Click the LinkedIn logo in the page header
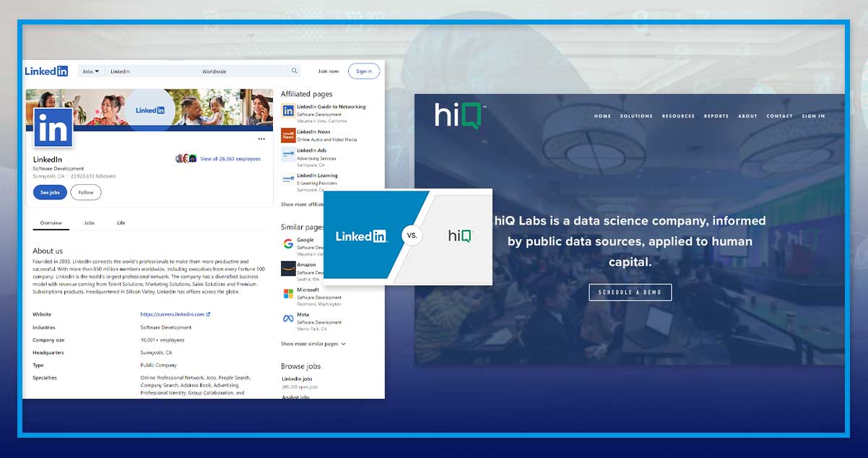Image resolution: width=868 pixels, height=458 pixels. click(x=46, y=72)
